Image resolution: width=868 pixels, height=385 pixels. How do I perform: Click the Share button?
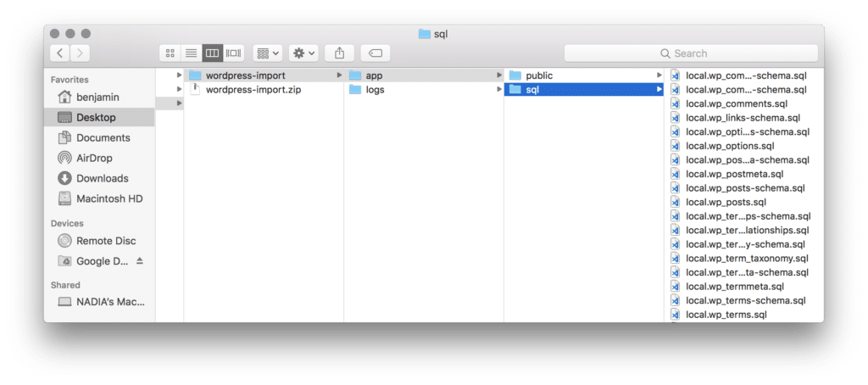[339, 53]
